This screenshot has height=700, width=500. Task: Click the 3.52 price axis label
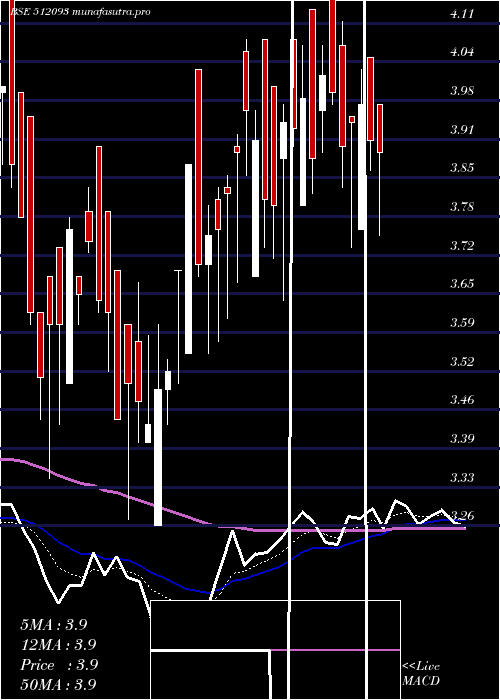point(462,361)
